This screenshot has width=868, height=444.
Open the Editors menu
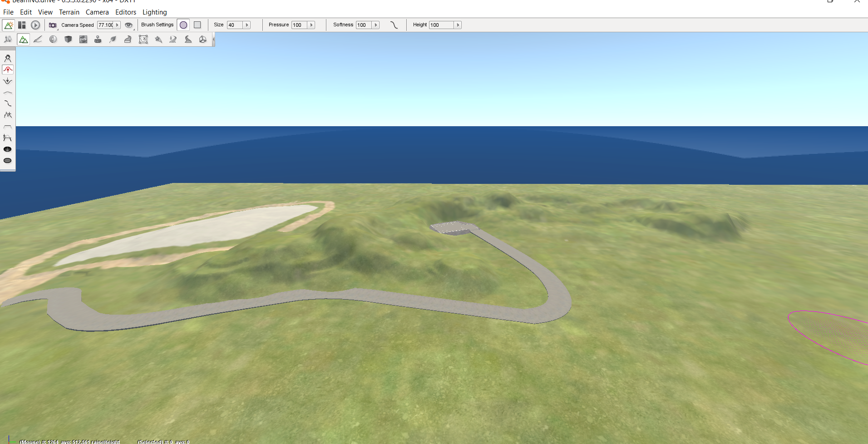[126, 12]
